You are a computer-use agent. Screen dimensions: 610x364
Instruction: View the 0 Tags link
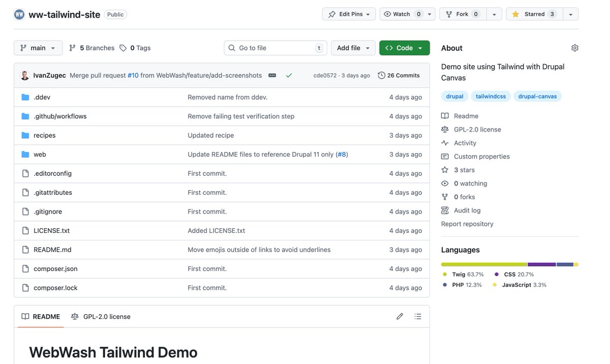pyautogui.click(x=135, y=48)
